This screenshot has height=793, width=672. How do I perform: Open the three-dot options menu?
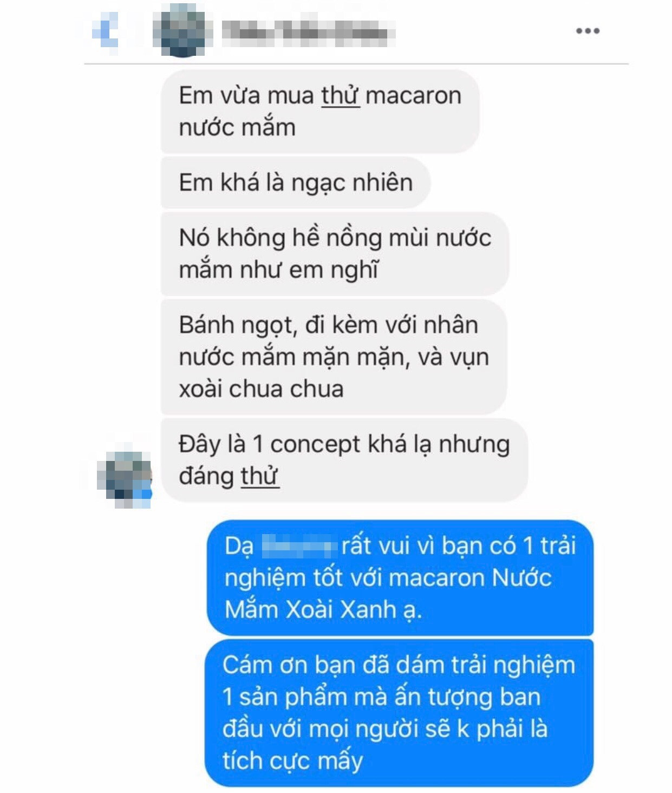pos(588,31)
